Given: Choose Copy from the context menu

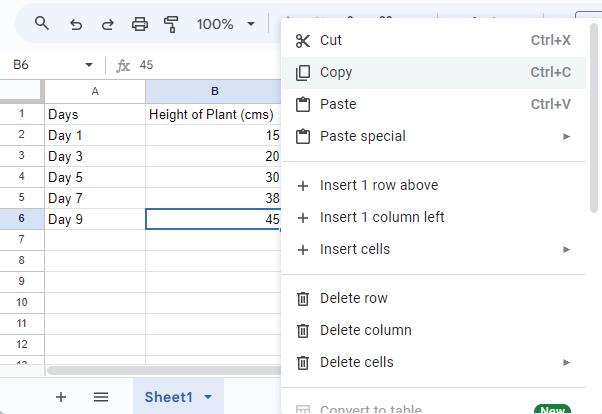Looking at the screenshot, I should point(336,72).
